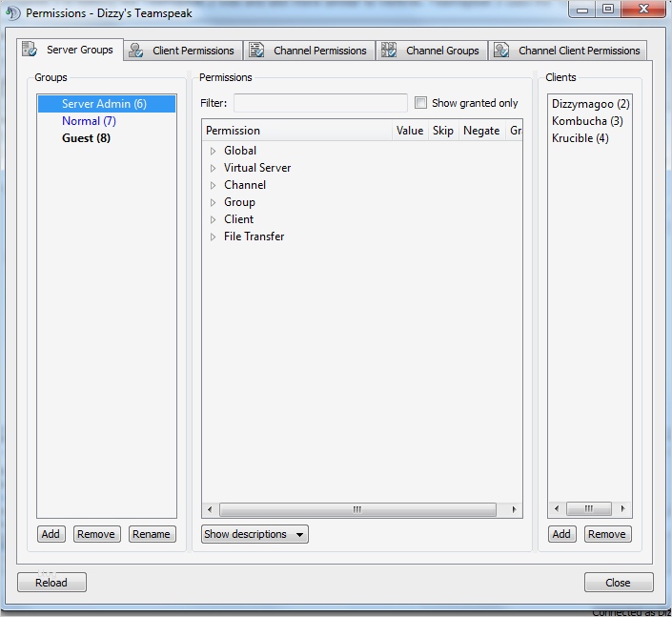Select the Client tree row label
This screenshot has height=617, width=672.
click(x=238, y=219)
